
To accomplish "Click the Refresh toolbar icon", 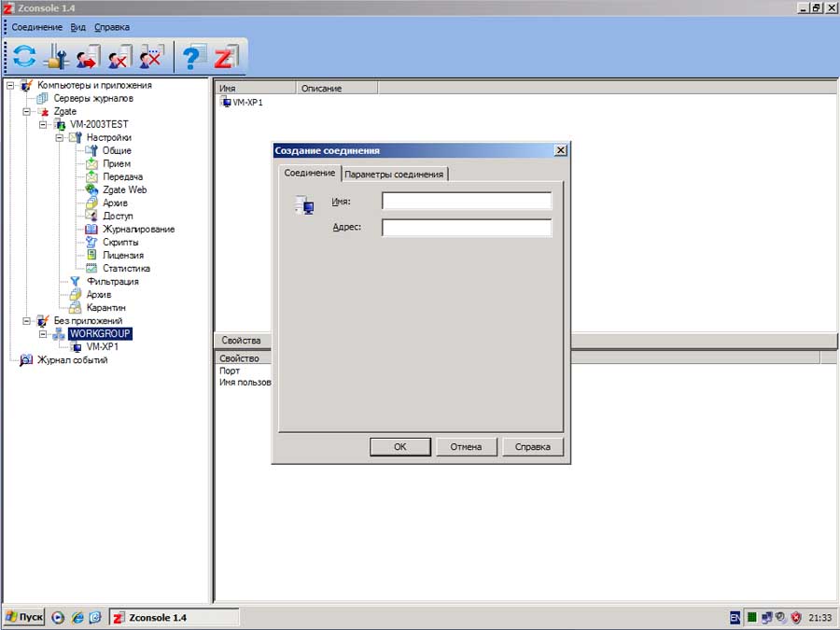I will click(24, 56).
